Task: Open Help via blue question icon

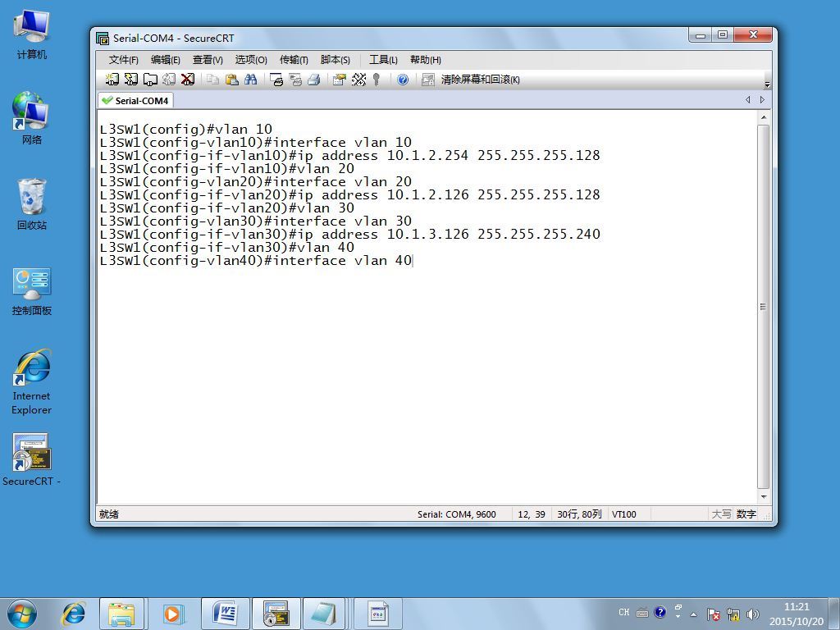Action: pos(403,80)
